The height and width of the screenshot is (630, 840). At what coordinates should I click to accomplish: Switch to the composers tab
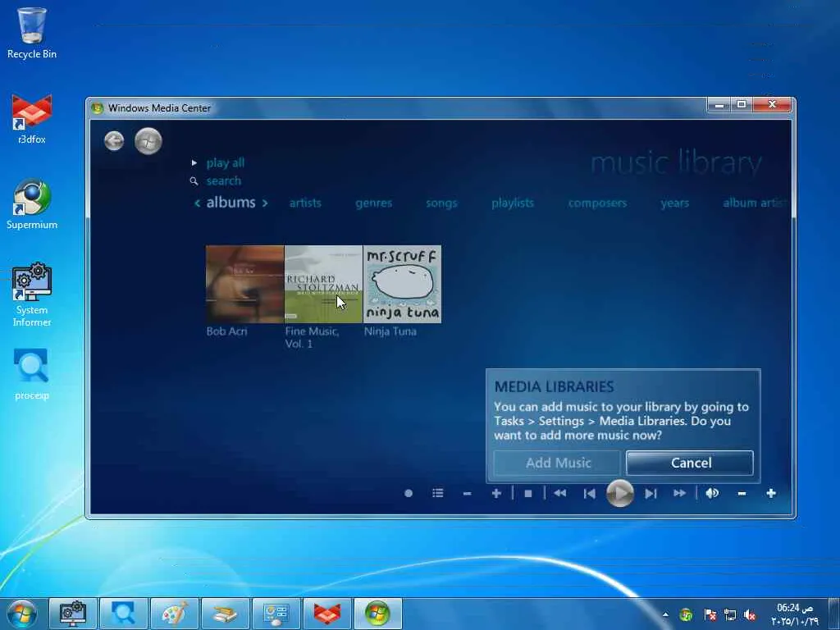pyautogui.click(x=597, y=203)
